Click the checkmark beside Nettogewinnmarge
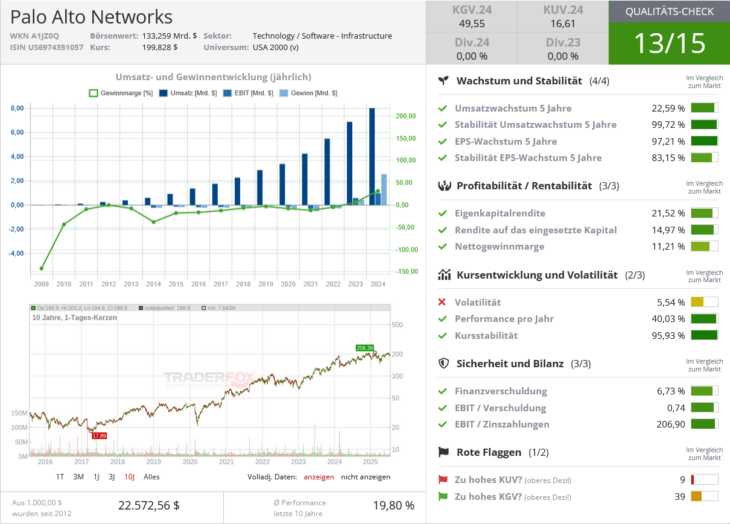Screen dimensions: 730x524 pyautogui.click(x=442, y=247)
